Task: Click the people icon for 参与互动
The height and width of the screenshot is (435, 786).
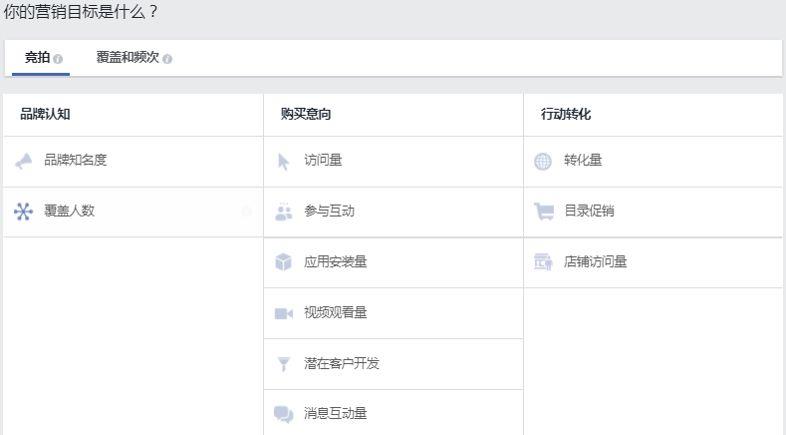Action: [x=284, y=212]
